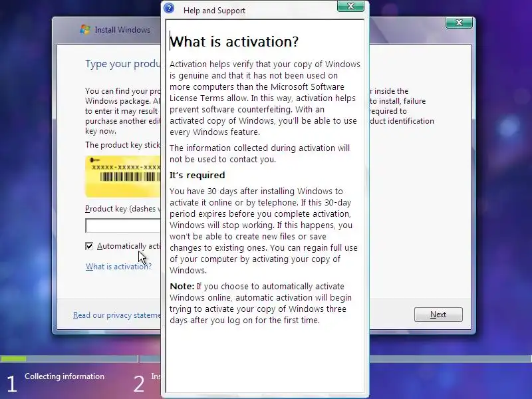This screenshot has height=399, width=532.
Task: Click the Help and Support question-mark icon
Action: pyautogui.click(x=169, y=8)
